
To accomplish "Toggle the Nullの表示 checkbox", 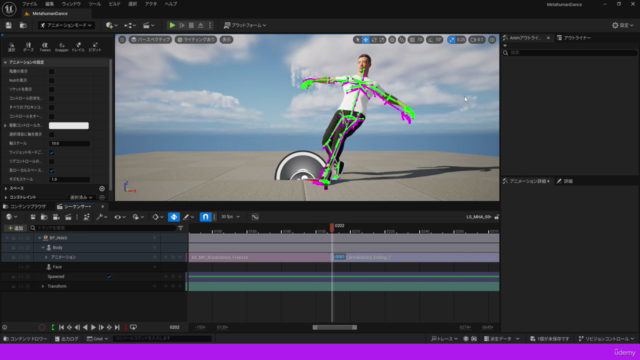I will 51,80.
